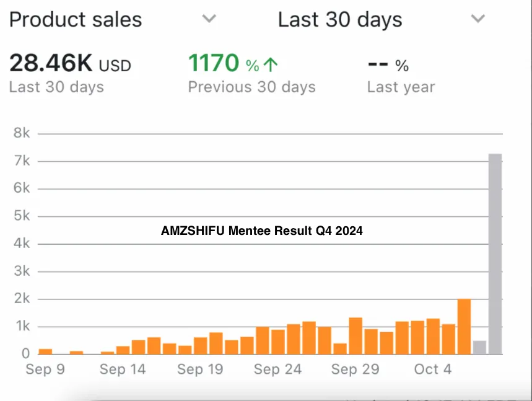Image resolution: width=532 pixels, height=401 pixels.
Task: Click the green upward trend arrow
Action: tap(271, 64)
